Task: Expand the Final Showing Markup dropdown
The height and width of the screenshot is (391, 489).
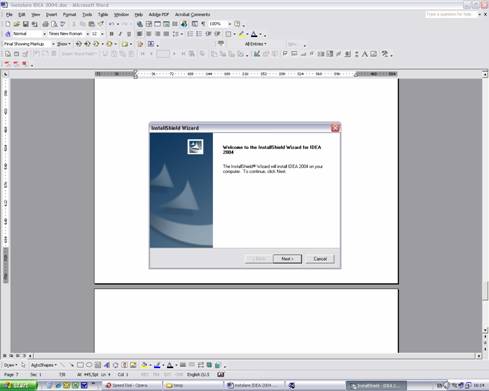Action: [x=29, y=44]
